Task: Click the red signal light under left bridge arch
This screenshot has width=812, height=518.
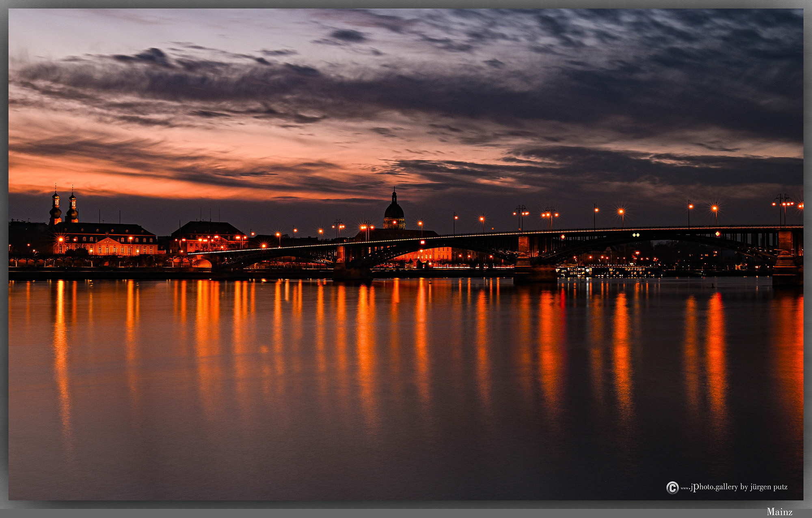Action: 422,243
